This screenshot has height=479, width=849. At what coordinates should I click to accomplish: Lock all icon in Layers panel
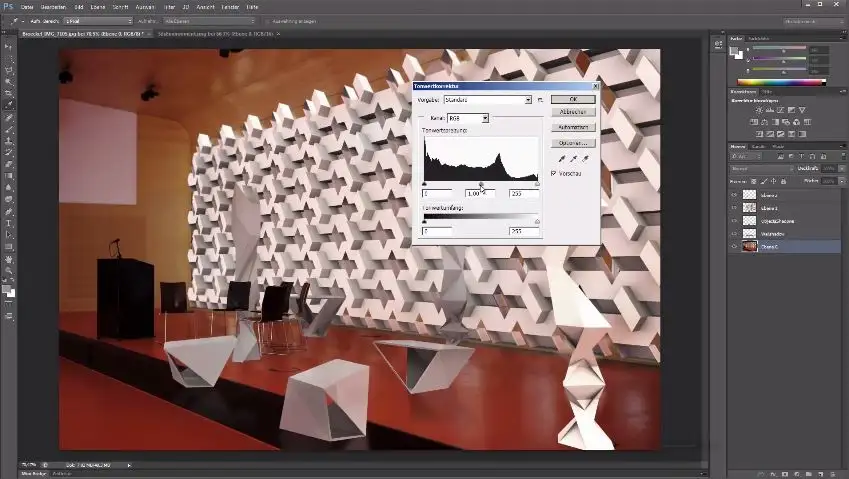point(783,181)
